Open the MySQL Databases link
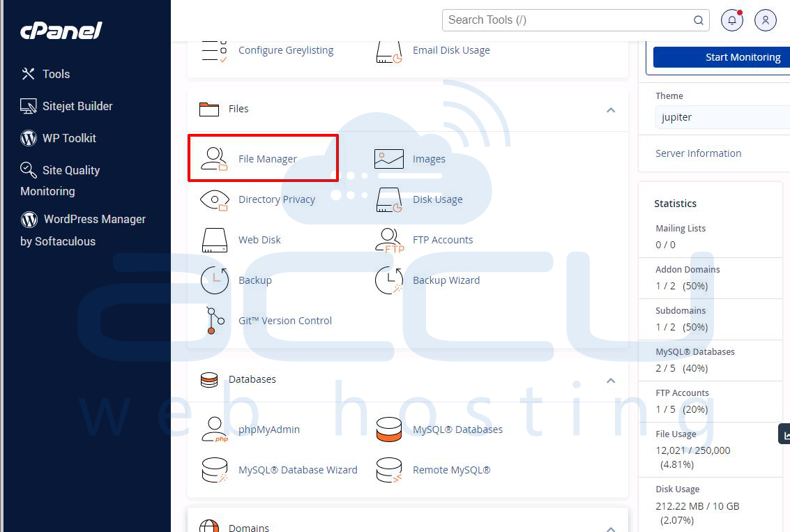This screenshot has height=532, width=790. [x=457, y=430]
